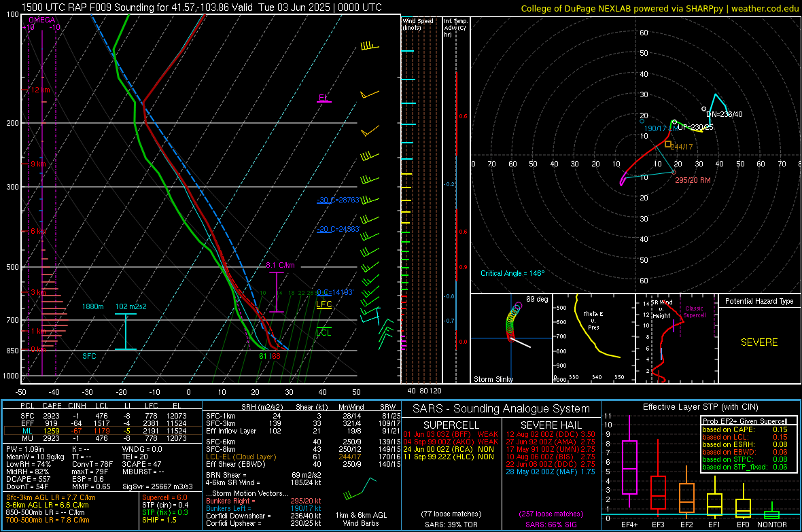This screenshot has height=532, width=802.
Task: Click the PW = 1.09in value
Action: click(x=26, y=449)
